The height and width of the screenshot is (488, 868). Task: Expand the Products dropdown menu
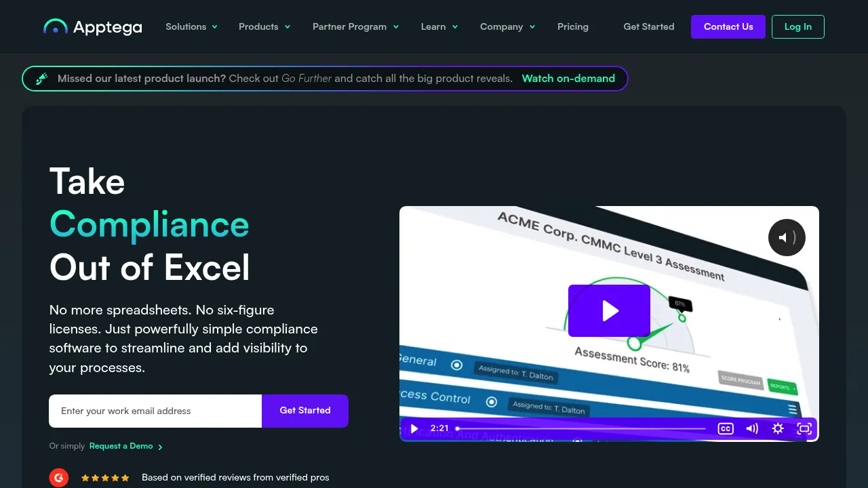[264, 26]
